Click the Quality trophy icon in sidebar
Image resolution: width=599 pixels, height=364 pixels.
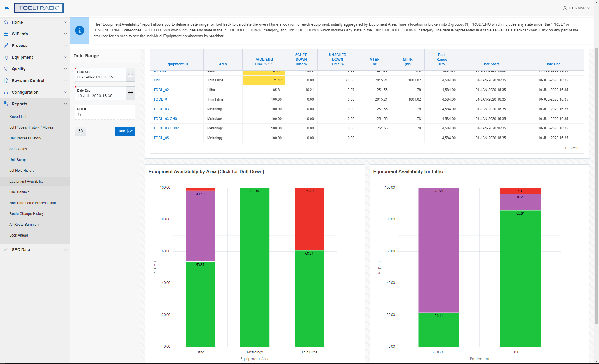coord(6,69)
